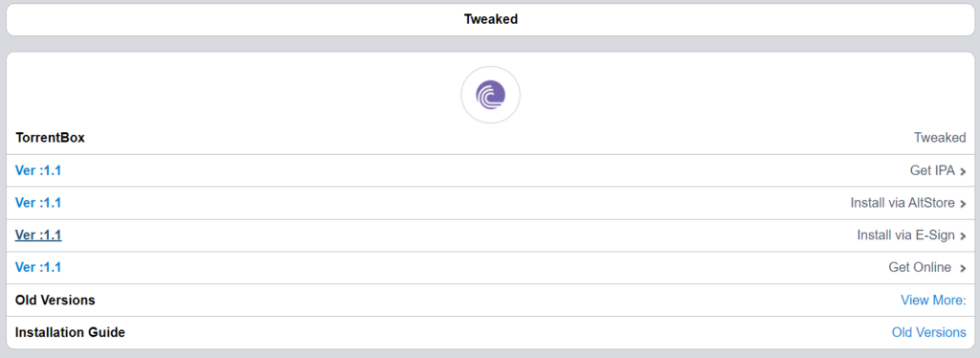Image resolution: width=980 pixels, height=358 pixels.
Task: Click the chevron next to Get IPA
Action: click(963, 171)
